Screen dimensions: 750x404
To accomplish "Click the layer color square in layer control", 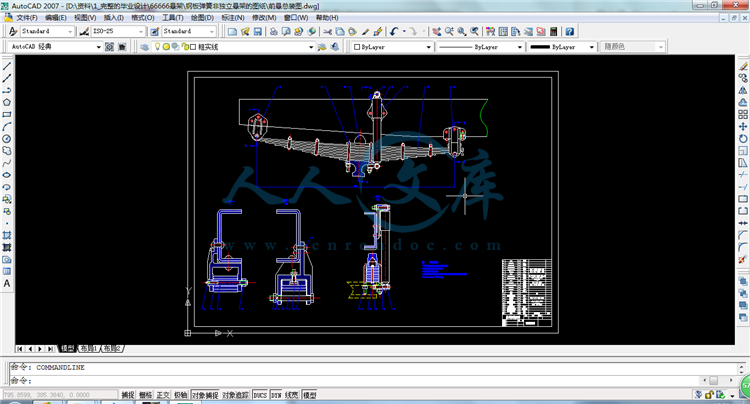I will (x=193, y=47).
